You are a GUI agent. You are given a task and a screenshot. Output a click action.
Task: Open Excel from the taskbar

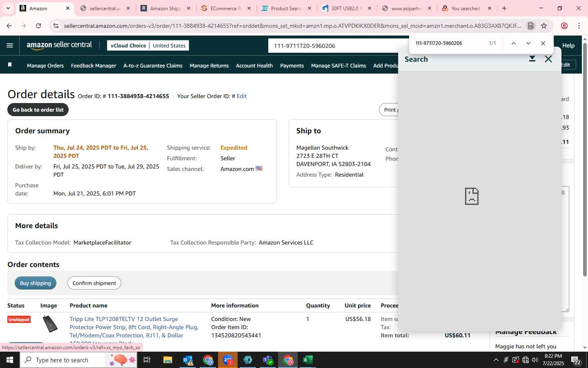tap(308, 360)
